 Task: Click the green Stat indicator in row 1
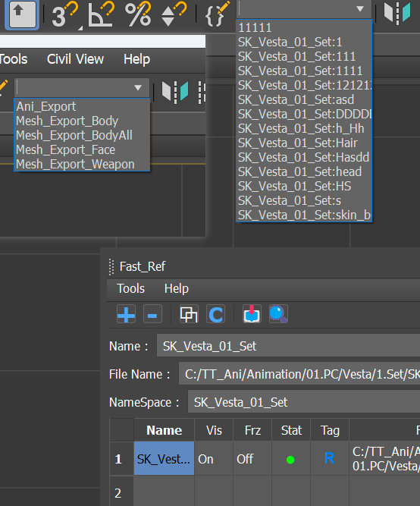coord(290,460)
